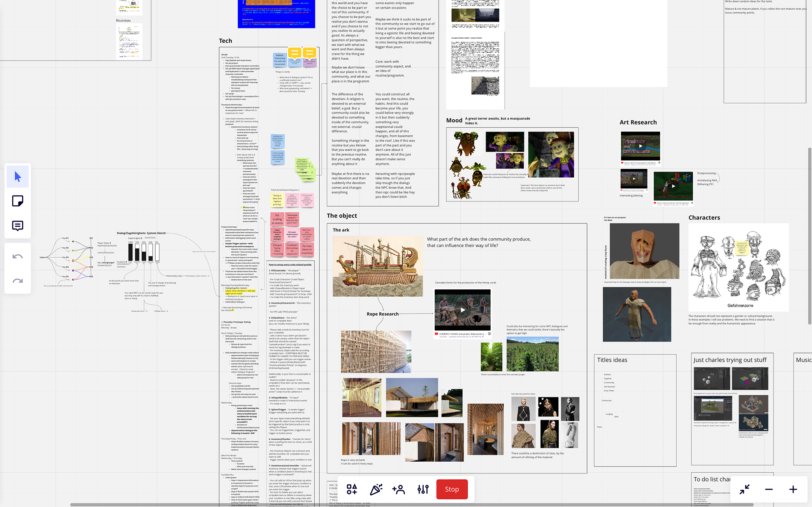
Task: Select the 'Titles ideas' frame heading
Action: click(612, 360)
